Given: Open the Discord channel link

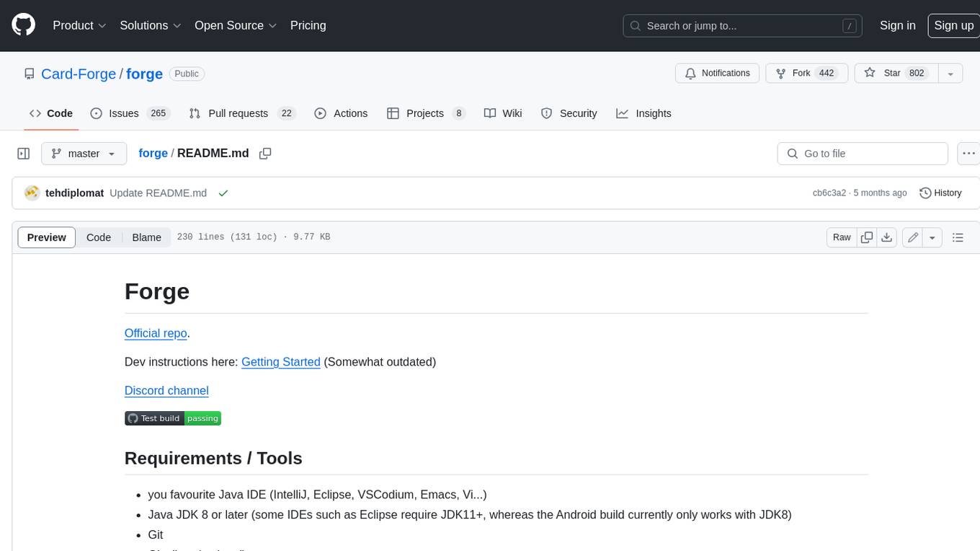Looking at the screenshot, I should (x=166, y=391).
